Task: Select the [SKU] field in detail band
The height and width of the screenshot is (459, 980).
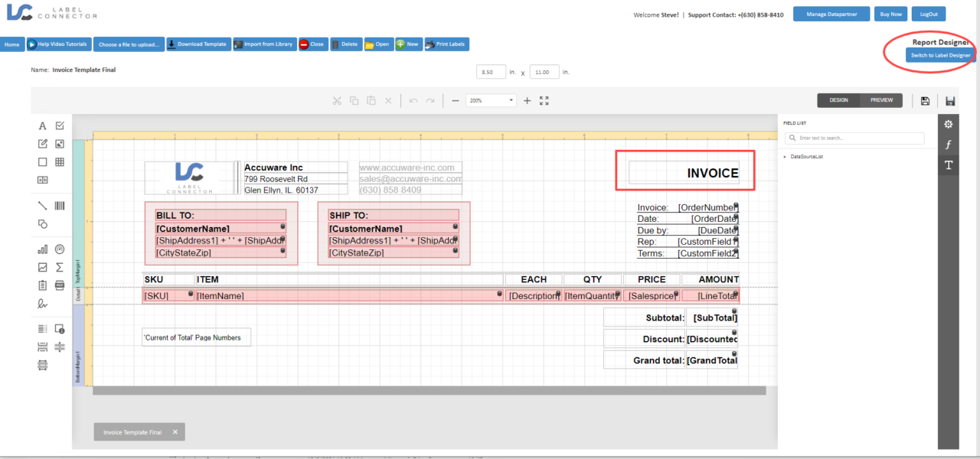Action: tap(168, 295)
